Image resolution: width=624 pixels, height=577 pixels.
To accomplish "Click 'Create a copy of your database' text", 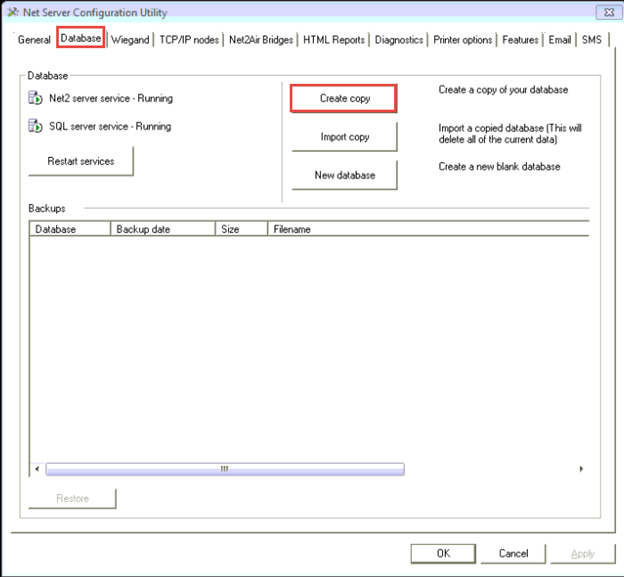I will click(x=503, y=90).
